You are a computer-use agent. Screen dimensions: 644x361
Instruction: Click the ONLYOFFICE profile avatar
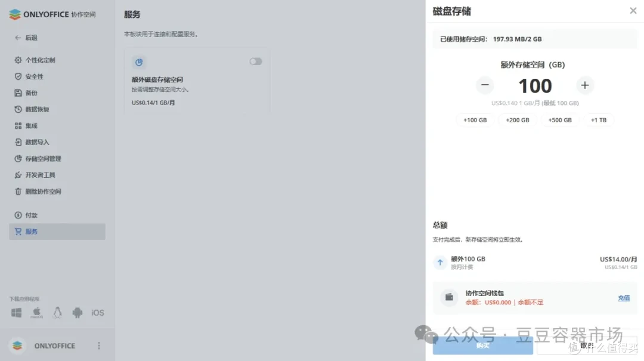click(17, 346)
